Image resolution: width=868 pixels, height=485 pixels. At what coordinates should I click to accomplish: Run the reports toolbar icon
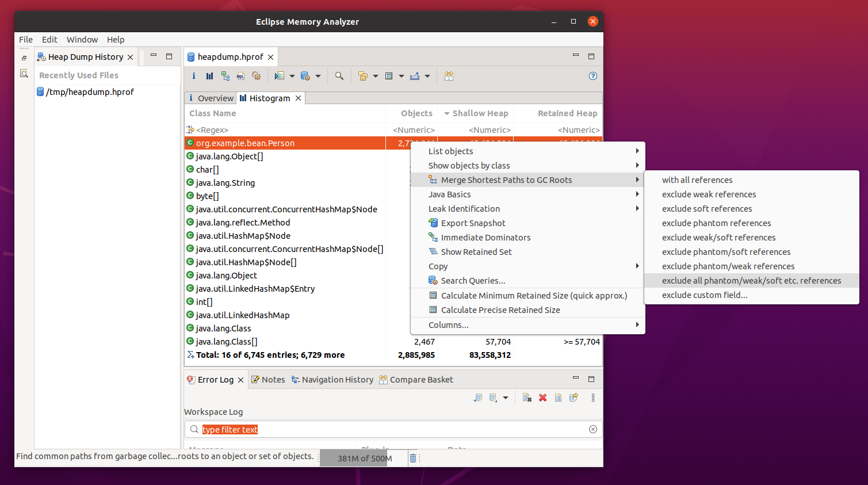pyautogui.click(x=280, y=76)
